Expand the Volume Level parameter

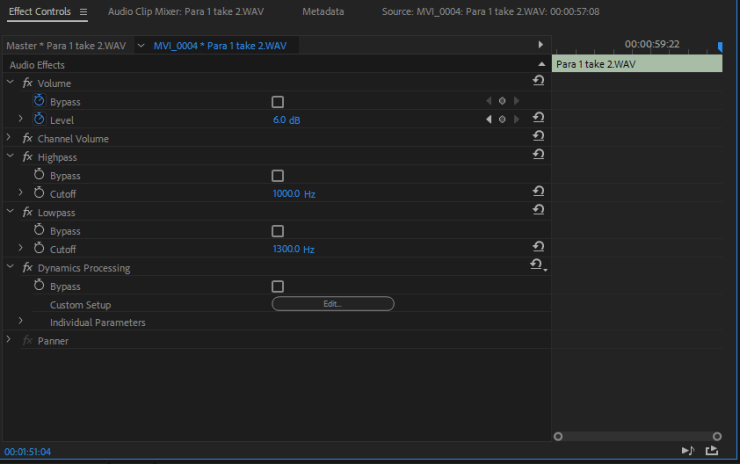pos(20,119)
